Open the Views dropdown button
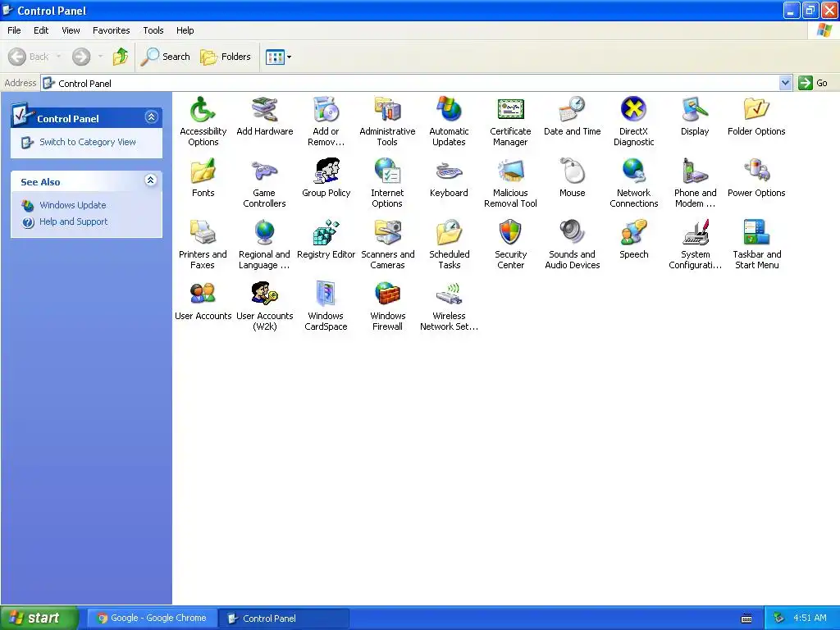Viewport: 840px width, 630px height. click(x=279, y=57)
